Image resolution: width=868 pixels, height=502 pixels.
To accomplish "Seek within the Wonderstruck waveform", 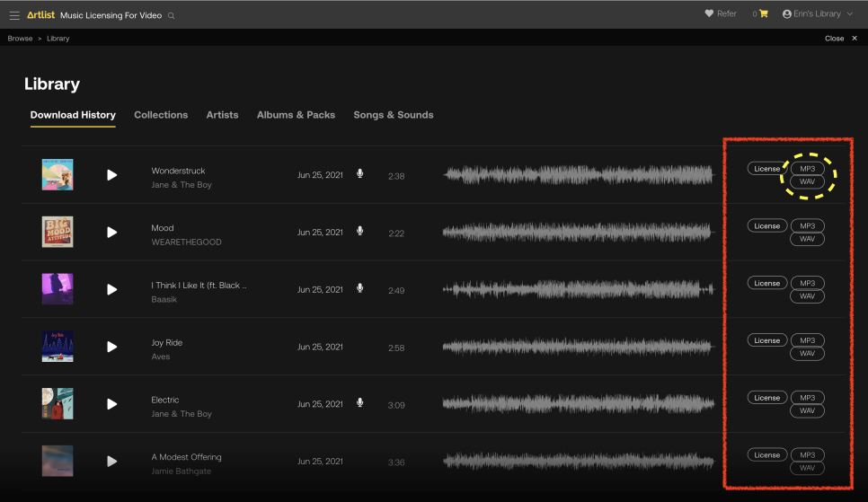I will (x=579, y=175).
